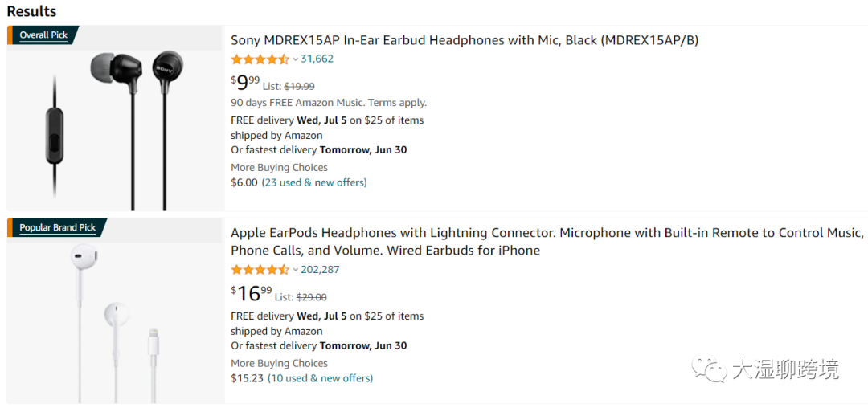Screen dimensions: 868x408
Task: Open the 10 used & new offers link
Action: click(321, 378)
